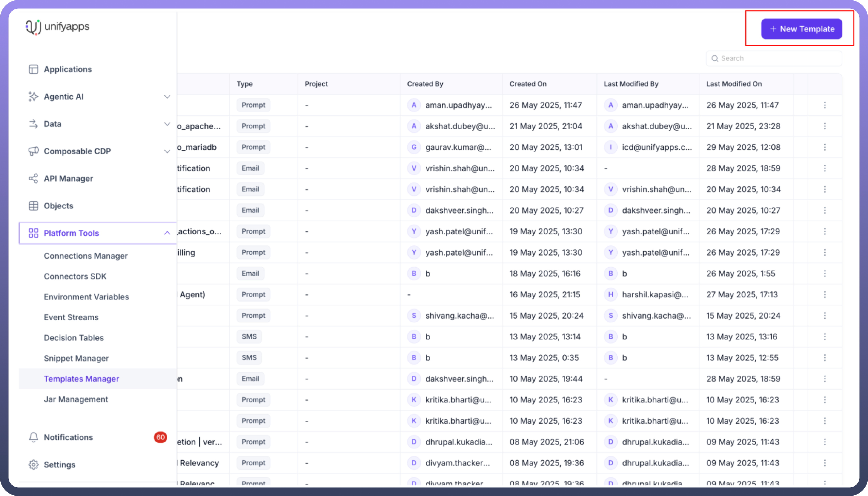868x496 pixels.
Task: Click the API Manager share icon
Action: pos(33,178)
